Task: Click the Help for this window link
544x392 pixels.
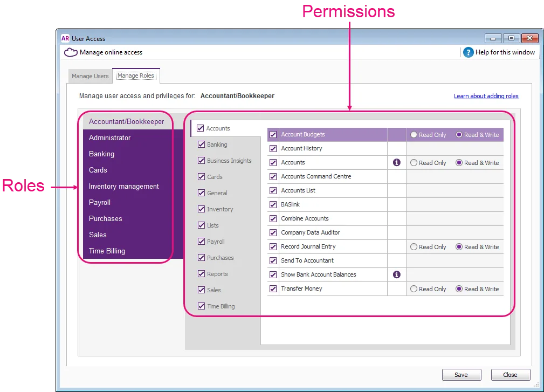Action: click(x=505, y=52)
